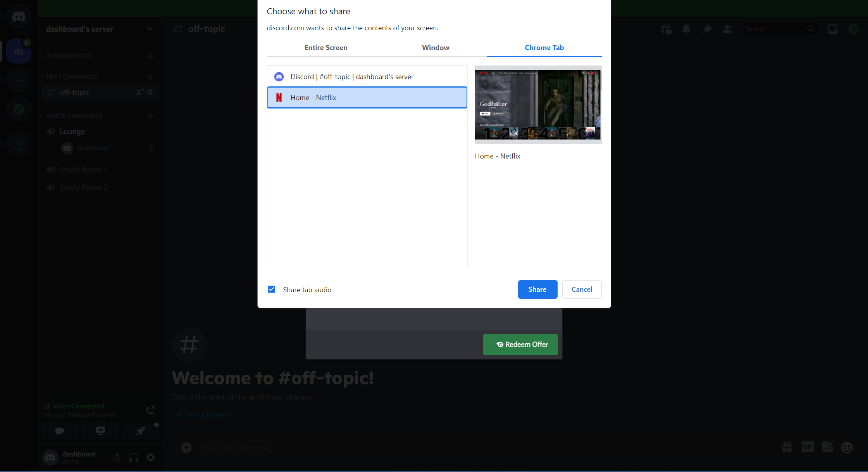Viewport: 868px width, 472px height.
Task: Click the camera icon in voice controls
Action: 59,430
